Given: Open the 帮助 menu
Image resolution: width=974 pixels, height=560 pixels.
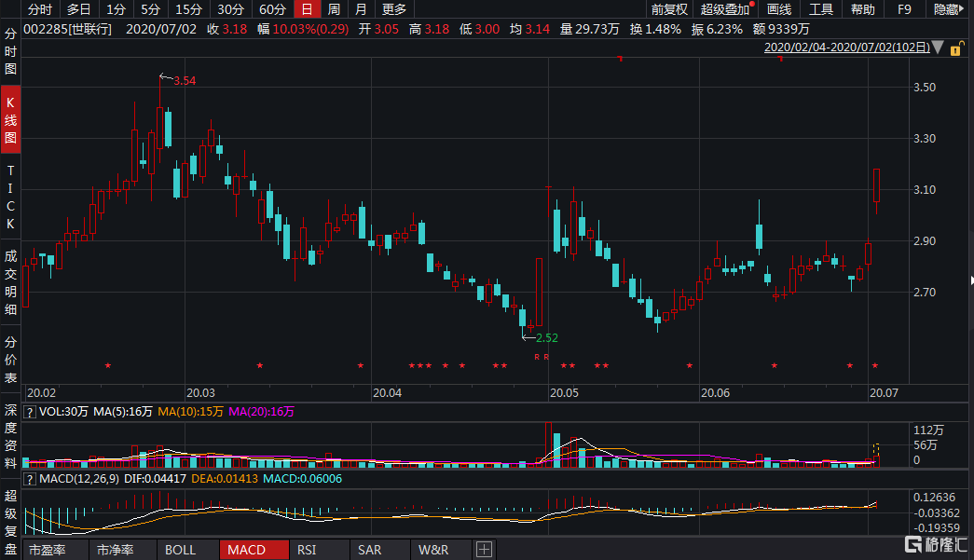Looking at the screenshot, I should [861, 9].
